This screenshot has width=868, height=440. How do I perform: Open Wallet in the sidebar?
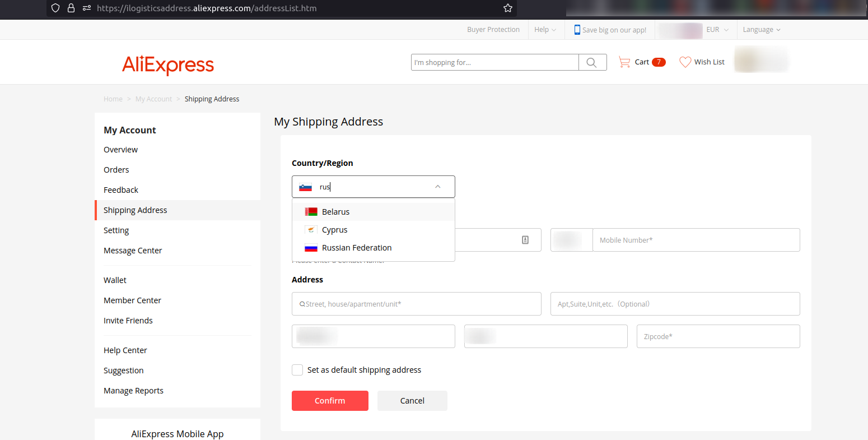coord(115,280)
